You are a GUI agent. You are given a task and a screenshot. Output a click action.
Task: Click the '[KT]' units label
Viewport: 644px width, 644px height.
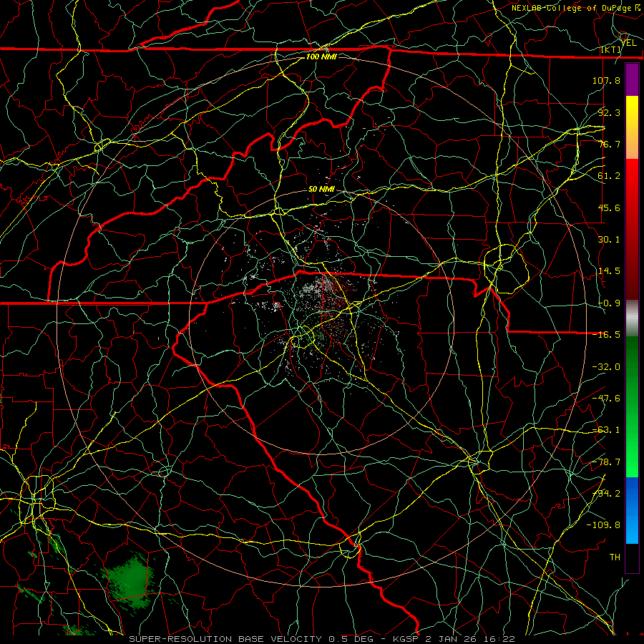[x=611, y=50]
